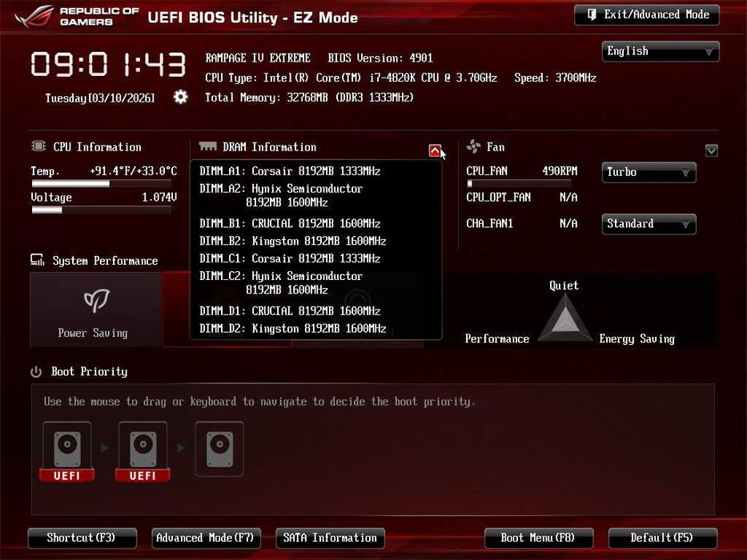747x560 pixels.
Task: Collapse the DRAM Information list
Action: [435, 150]
